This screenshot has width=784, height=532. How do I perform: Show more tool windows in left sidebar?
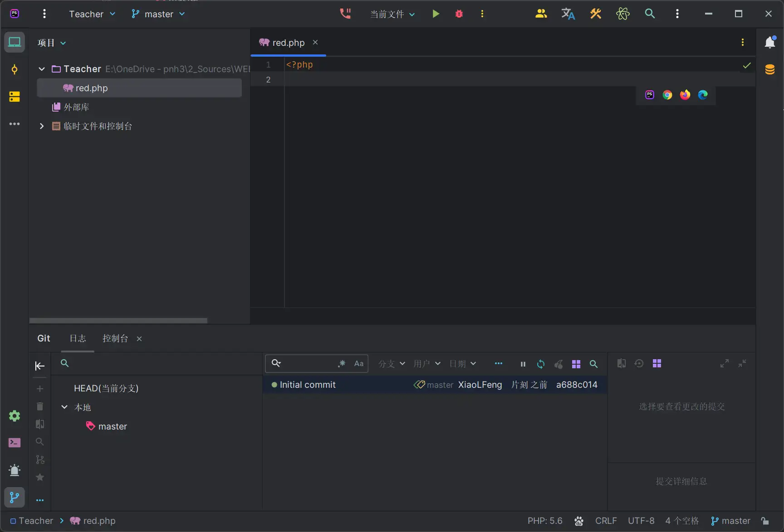pyautogui.click(x=15, y=124)
